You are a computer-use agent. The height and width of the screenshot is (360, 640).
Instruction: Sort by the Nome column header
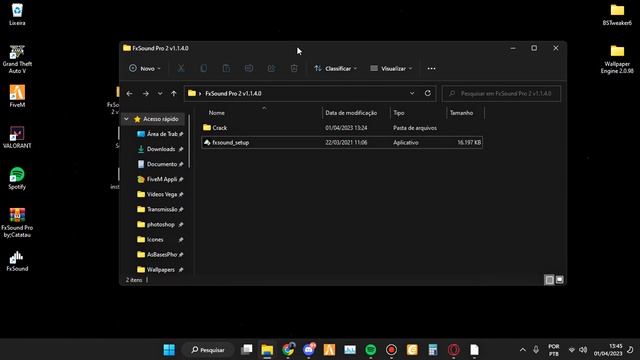point(217,113)
